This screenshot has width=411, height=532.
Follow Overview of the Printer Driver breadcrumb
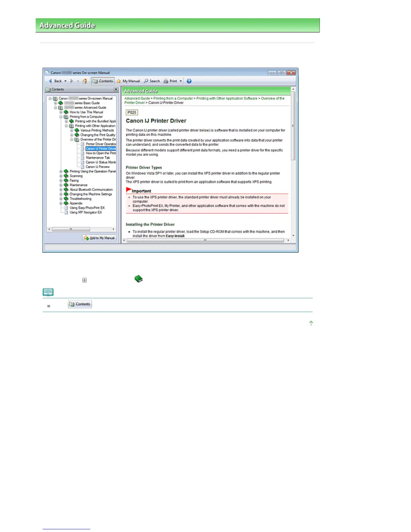pyautogui.click(x=204, y=100)
